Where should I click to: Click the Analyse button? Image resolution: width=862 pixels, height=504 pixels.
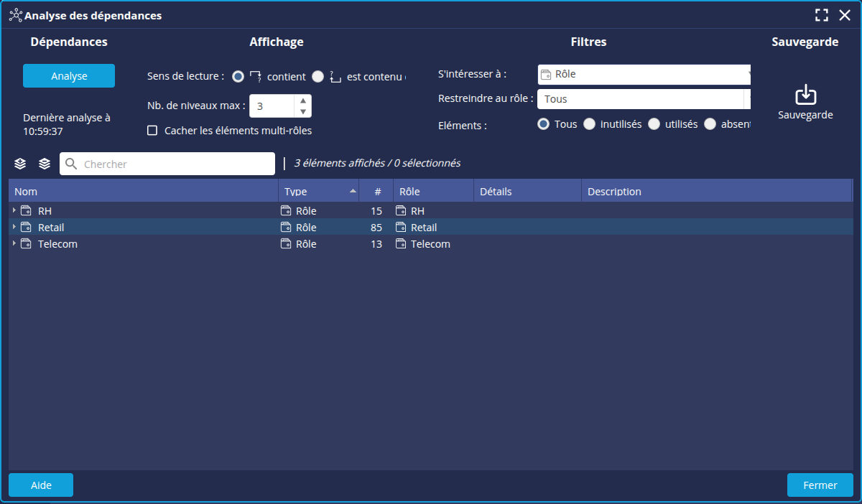(69, 76)
